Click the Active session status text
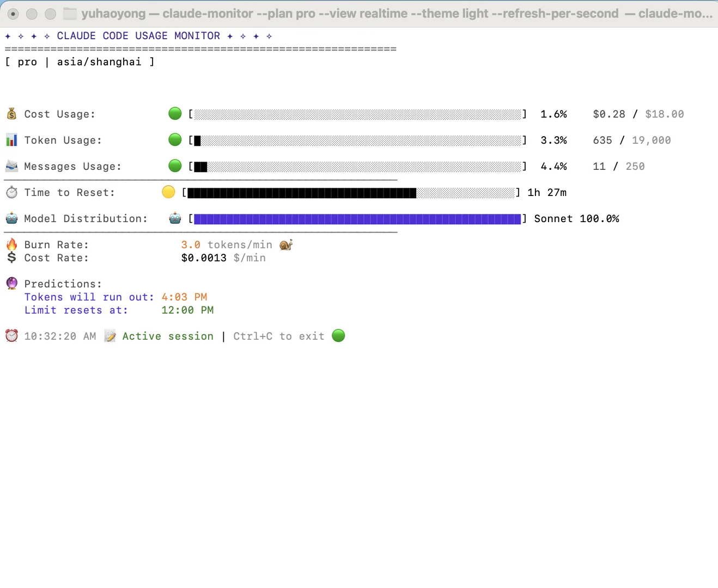Viewport: 718px width, 588px height. 168,336
